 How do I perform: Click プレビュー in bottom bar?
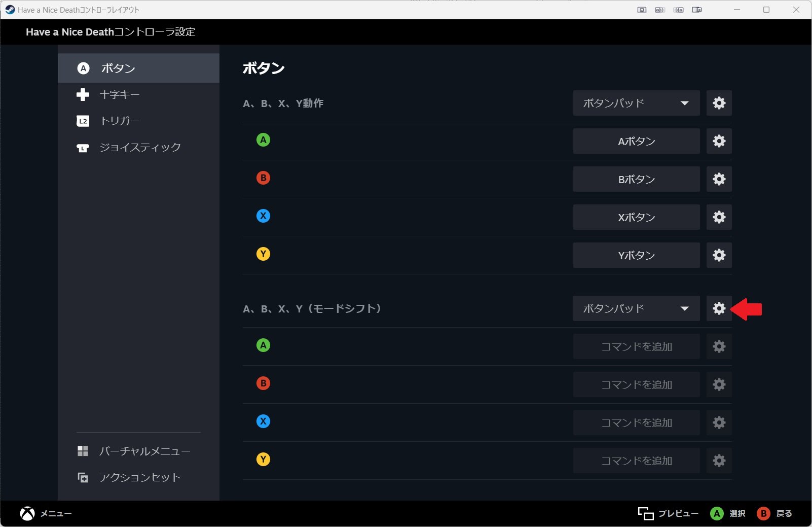[668, 514]
